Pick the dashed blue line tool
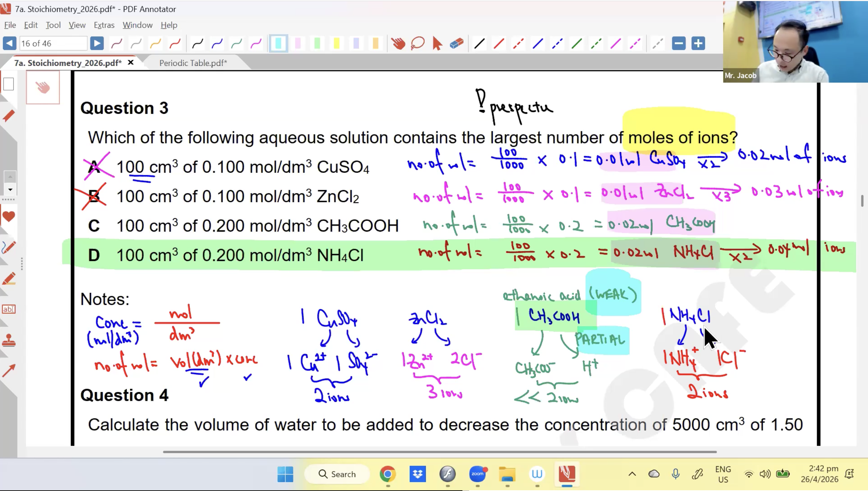The width and height of the screenshot is (868, 491). pyautogui.click(x=557, y=44)
